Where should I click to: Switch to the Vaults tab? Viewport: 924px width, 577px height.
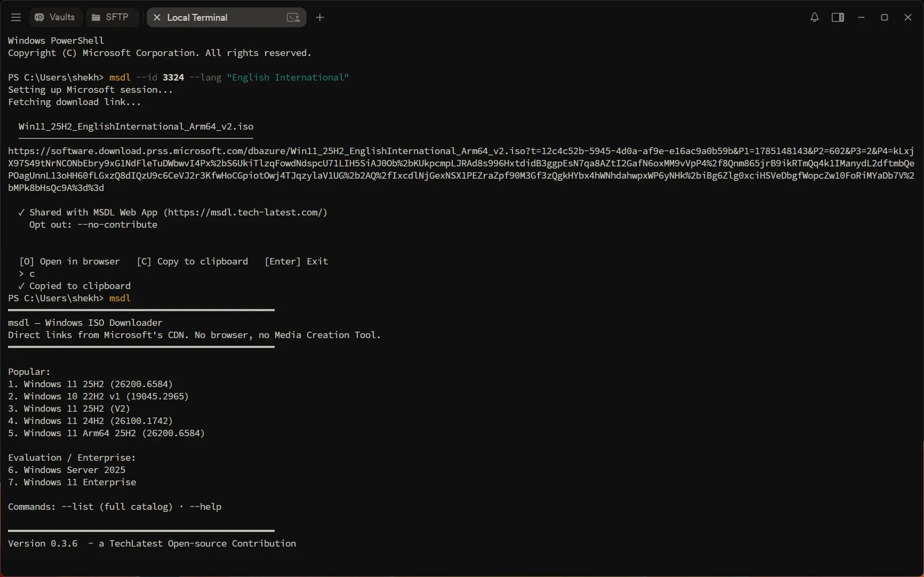[x=55, y=18]
